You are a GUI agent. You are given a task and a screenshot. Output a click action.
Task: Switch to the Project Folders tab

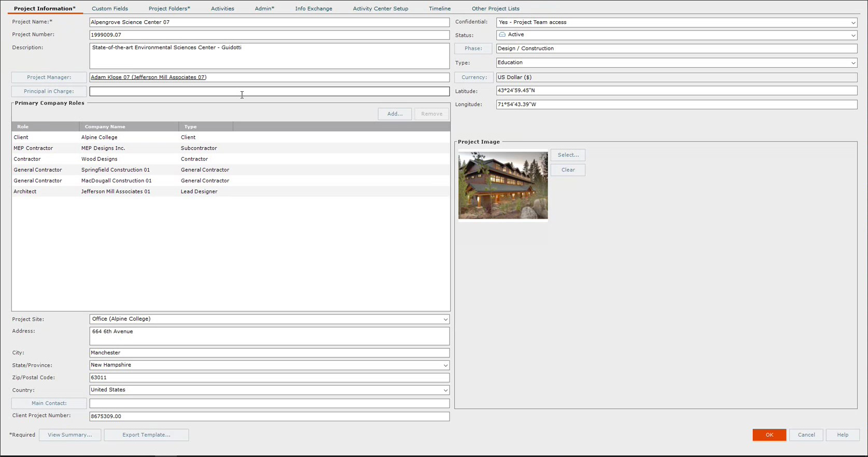[169, 8]
